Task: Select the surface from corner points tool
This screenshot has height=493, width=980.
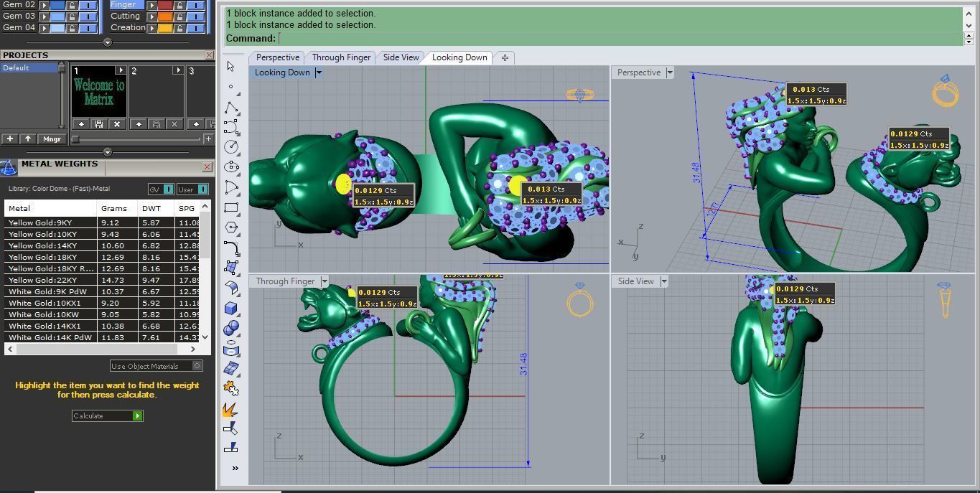Action: coord(231,268)
